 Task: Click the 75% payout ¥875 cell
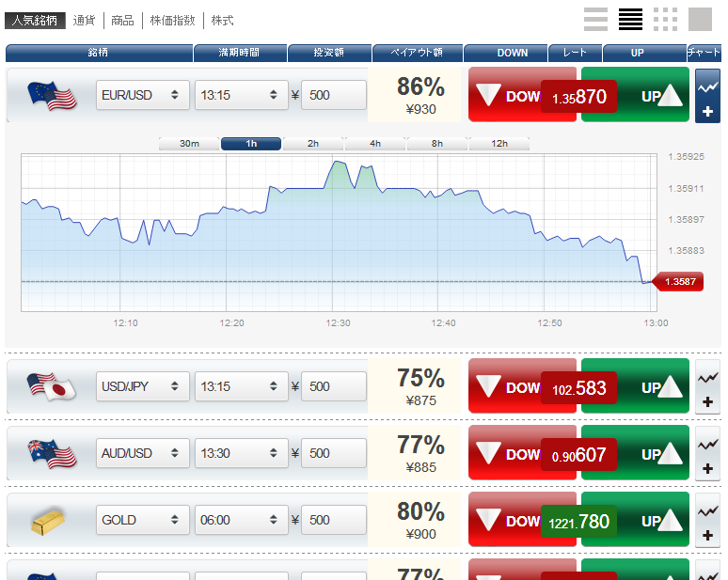pyautogui.click(x=415, y=385)
